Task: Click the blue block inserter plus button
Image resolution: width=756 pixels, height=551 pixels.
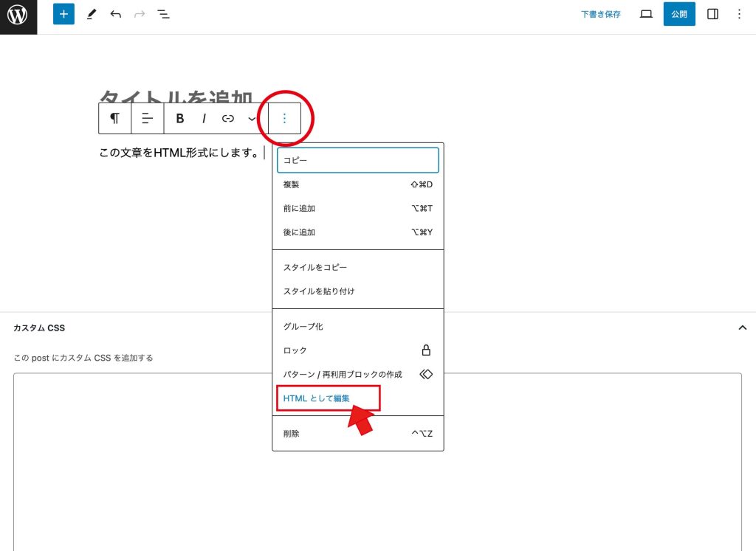Action: pos(63,14)
